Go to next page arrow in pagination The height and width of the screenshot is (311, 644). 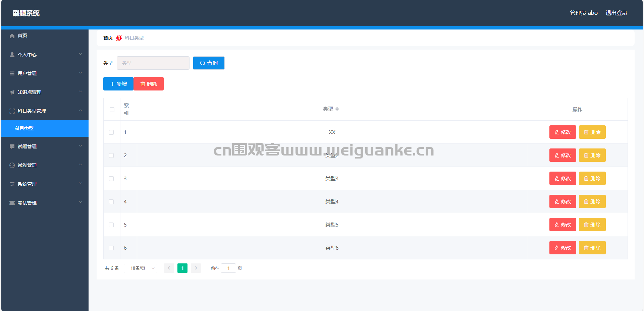[196, 268]
